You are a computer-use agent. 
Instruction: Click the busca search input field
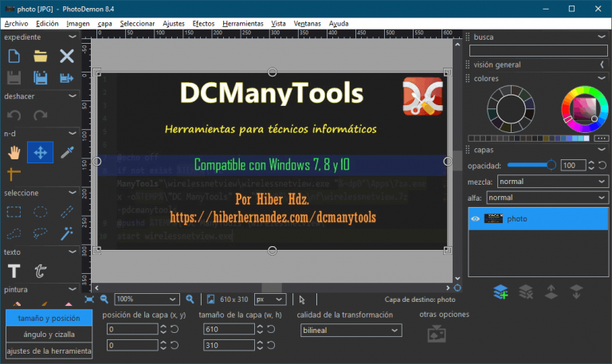point(538,50)
